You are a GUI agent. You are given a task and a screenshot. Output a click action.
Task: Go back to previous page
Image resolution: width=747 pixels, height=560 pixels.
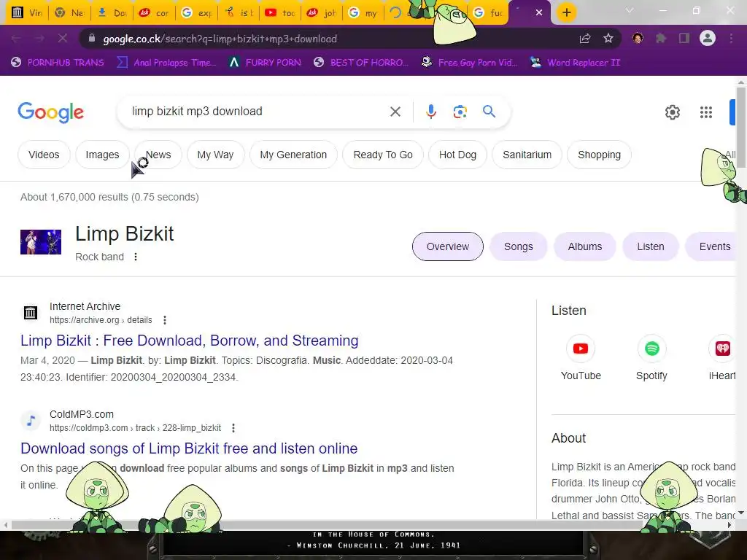[16, 38]
